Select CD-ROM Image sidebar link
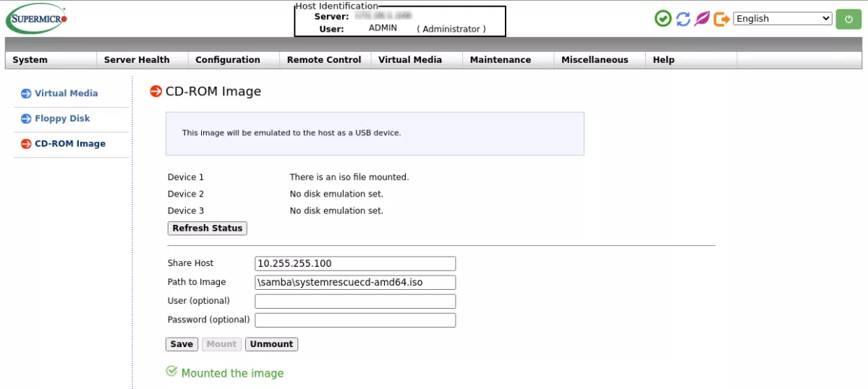This screenshot has height=389, width=868. (x=70, y=144)
